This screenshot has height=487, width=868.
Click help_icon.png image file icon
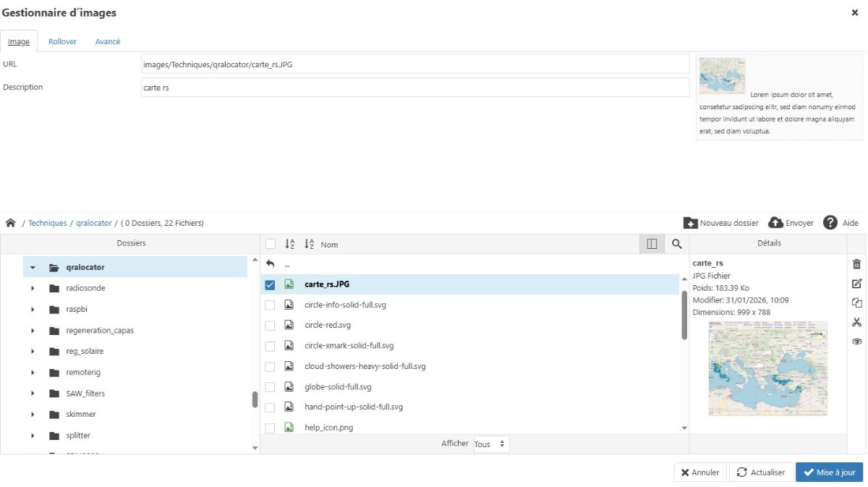point(289,428)
